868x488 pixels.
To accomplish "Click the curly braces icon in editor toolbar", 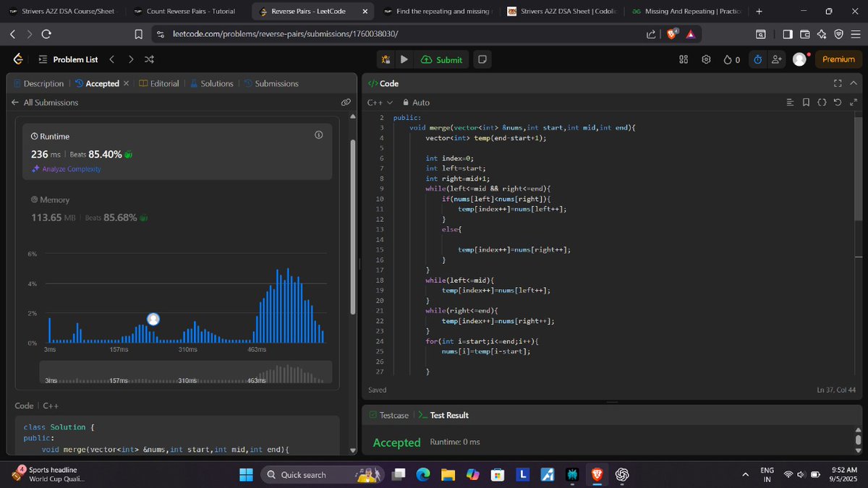I will [x=822, y=103].
